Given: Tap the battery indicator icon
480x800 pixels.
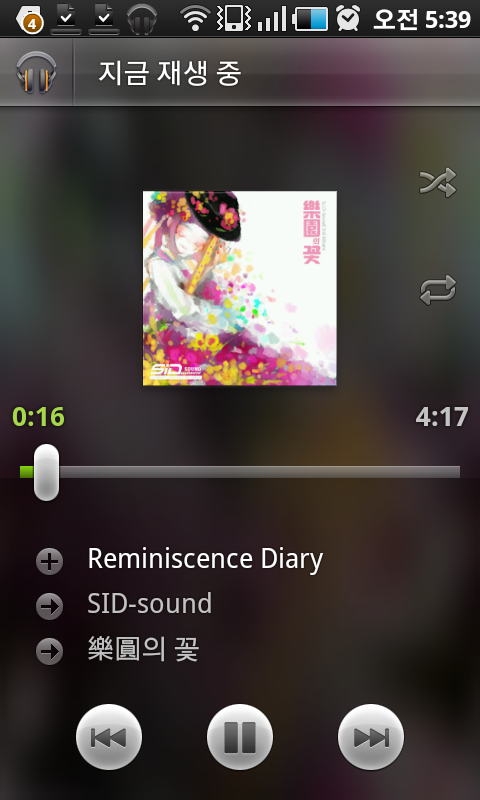Looking at the screenshot, I should pyautogui.click(x=311, y=19).
